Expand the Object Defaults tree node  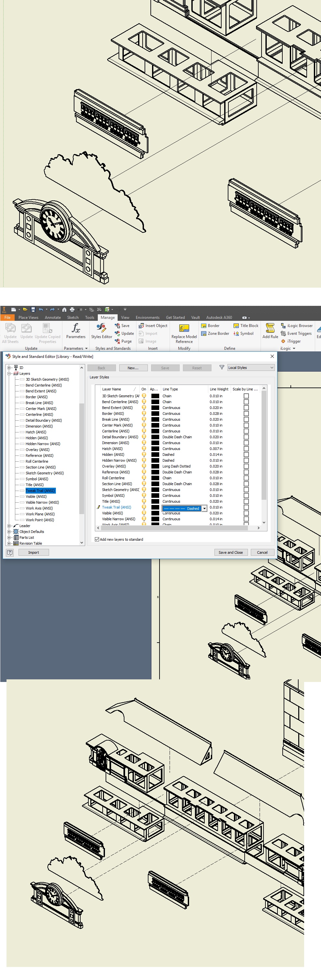pyautogui.click(x=9, y=531)
